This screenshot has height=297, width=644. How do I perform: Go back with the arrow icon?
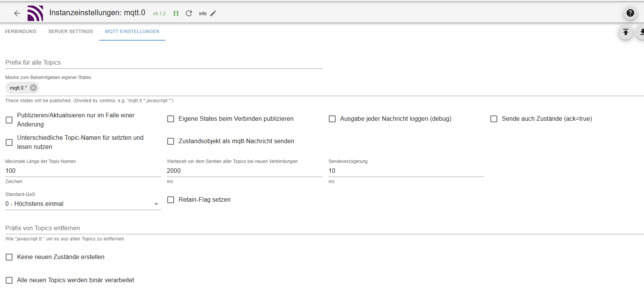(17, 13)
